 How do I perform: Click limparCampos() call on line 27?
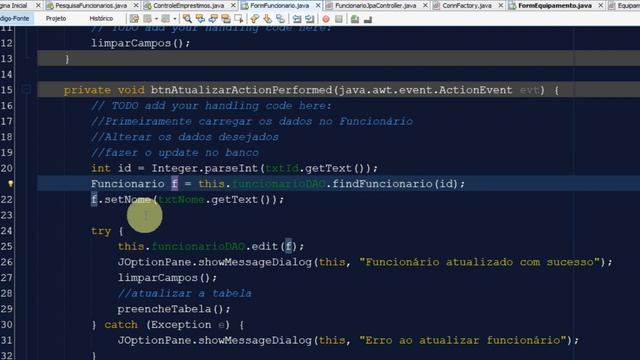click(x=167, y=278)
